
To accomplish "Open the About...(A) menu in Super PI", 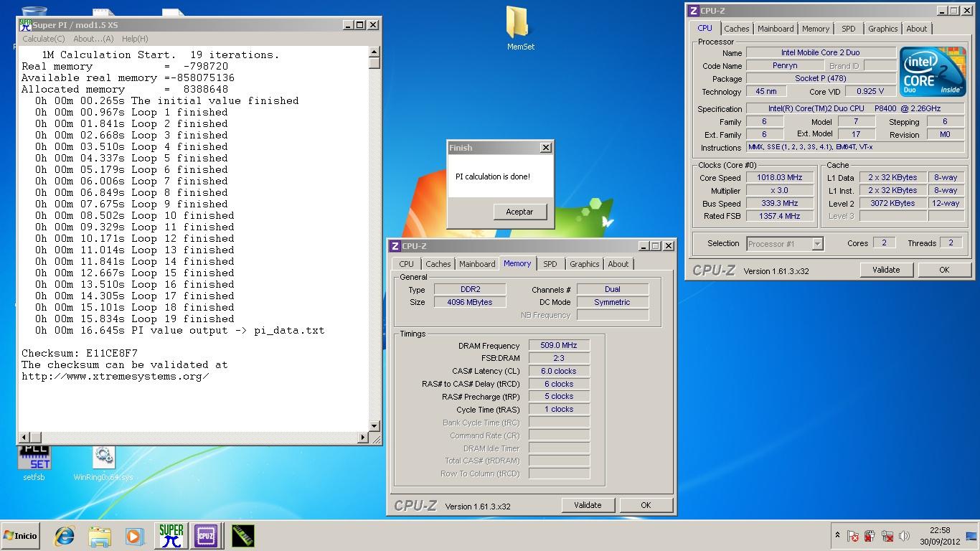I will click(x=93, y=39).
